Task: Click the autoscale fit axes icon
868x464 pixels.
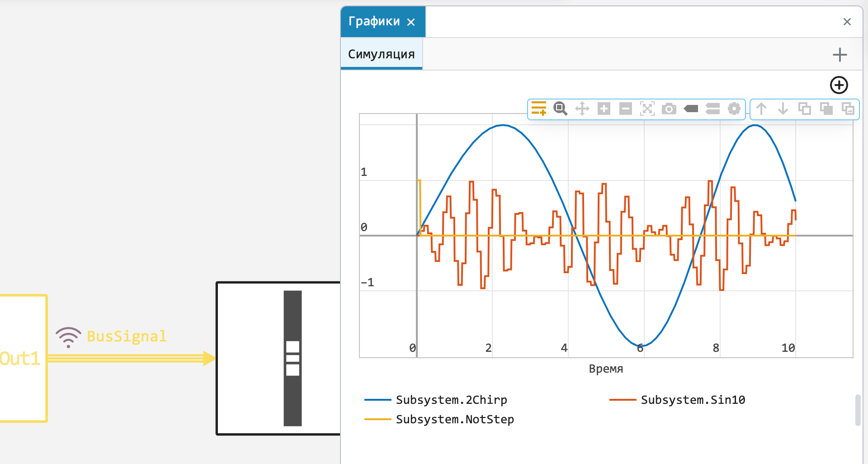Action: pyautogui.click(x=647, y=109)
